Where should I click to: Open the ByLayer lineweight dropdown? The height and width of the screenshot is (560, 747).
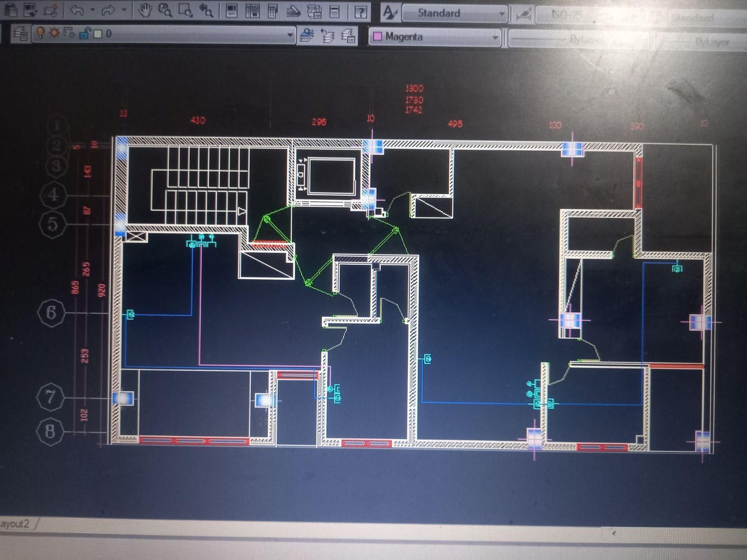[x=702, y=42]
